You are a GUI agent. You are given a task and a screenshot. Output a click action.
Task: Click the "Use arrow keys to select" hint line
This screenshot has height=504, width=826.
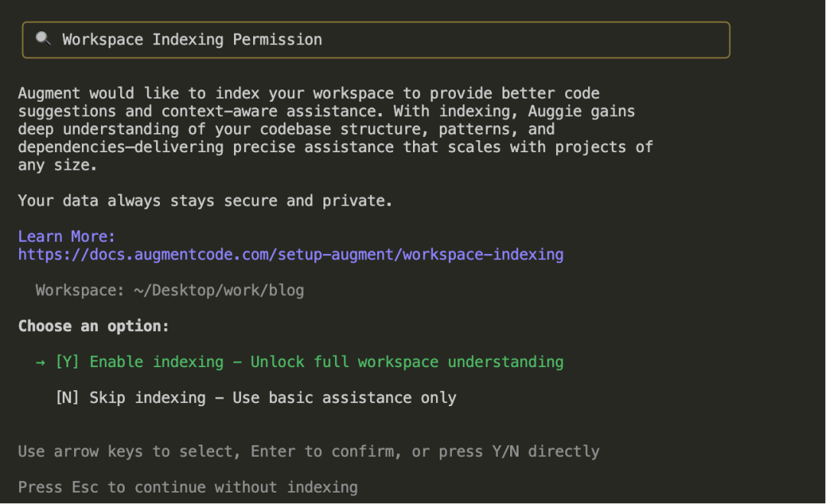point(308,451)
